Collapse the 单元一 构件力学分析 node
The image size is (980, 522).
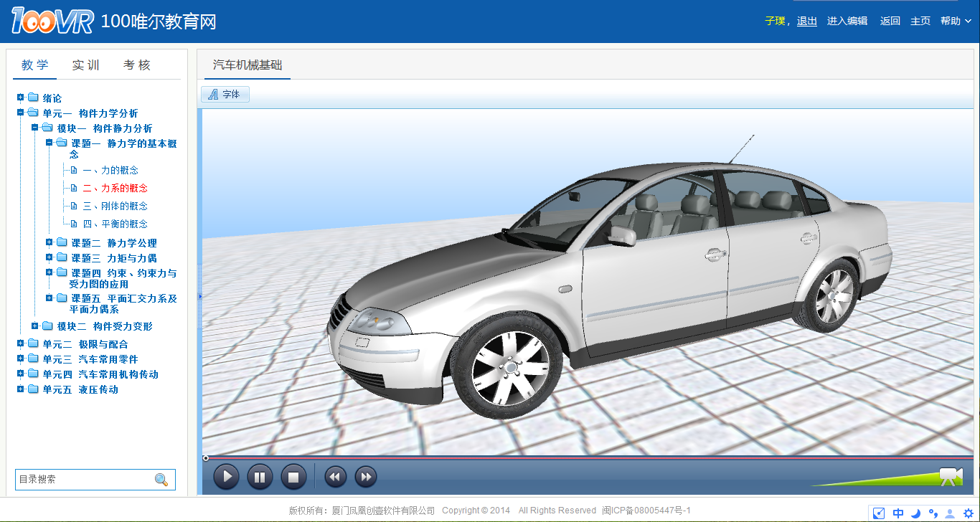(21, 113)
